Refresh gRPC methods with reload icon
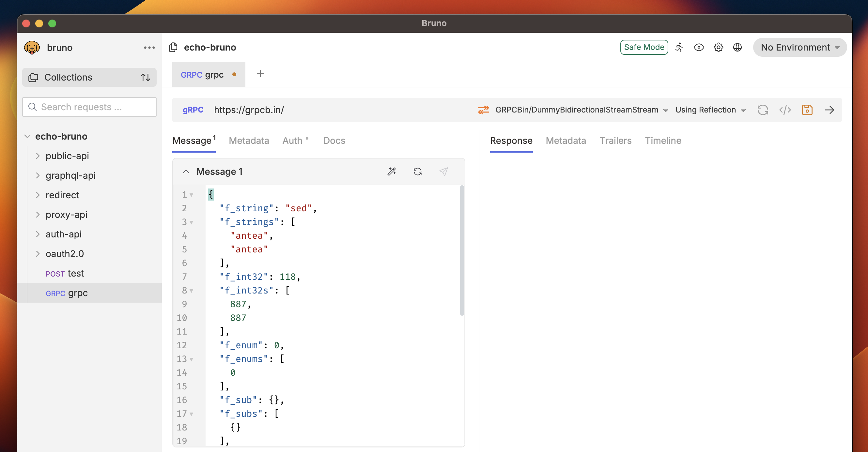 tap(763, 110)
